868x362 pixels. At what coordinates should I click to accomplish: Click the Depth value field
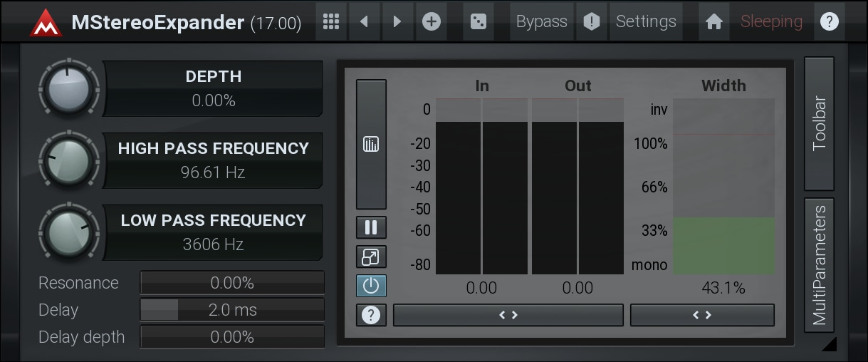(x=213, y=100)
